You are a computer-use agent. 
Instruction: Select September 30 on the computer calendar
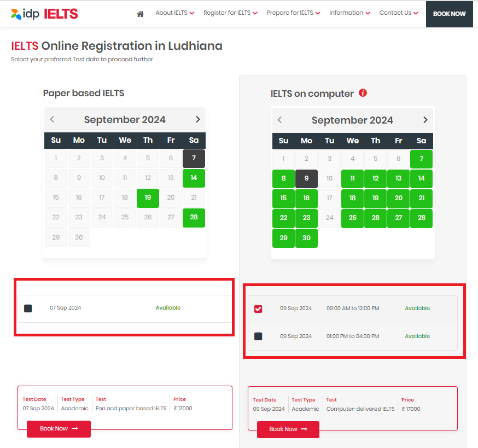306,238
